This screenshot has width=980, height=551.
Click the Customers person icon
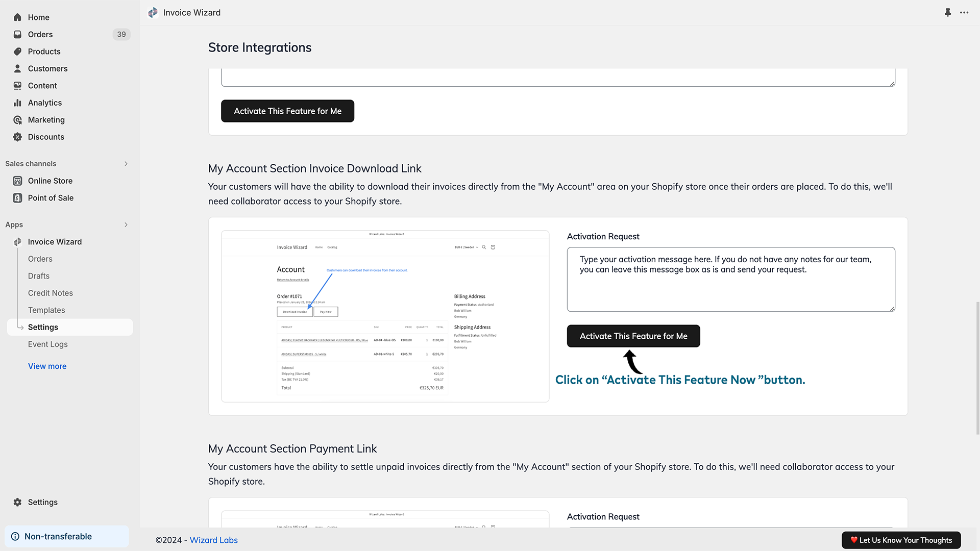coord(17,68)
